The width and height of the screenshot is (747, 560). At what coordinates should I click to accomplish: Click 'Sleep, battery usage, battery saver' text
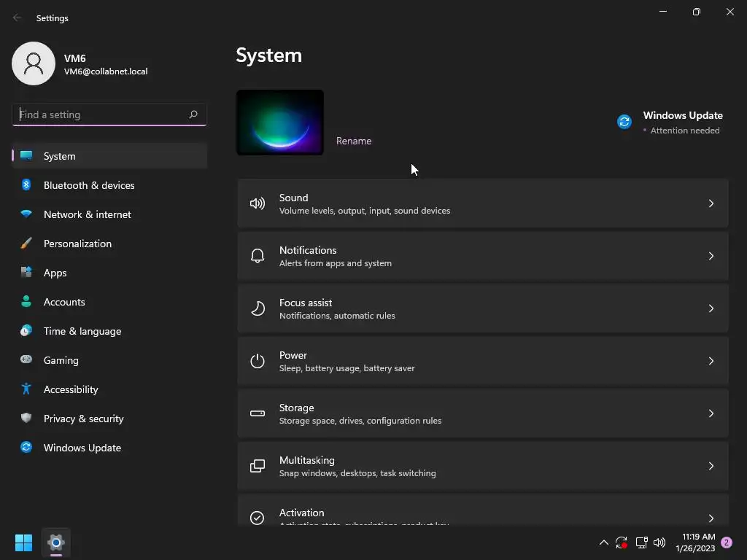(x=347, y=368)
